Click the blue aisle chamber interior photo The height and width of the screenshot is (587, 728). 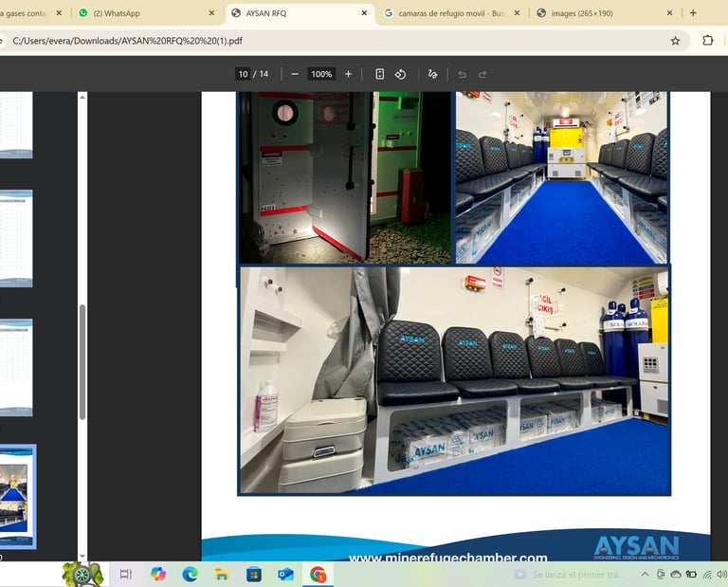point(562,177)
